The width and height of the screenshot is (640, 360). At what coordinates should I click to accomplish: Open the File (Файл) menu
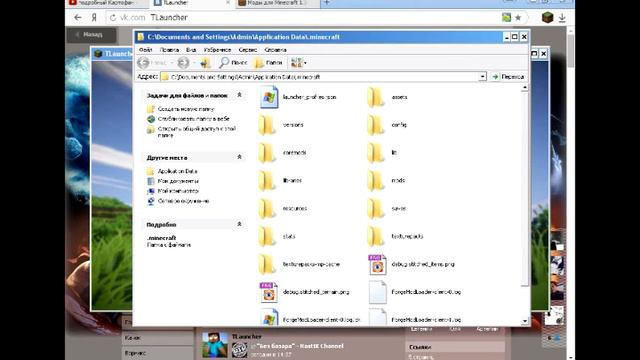tap(145, 50)
